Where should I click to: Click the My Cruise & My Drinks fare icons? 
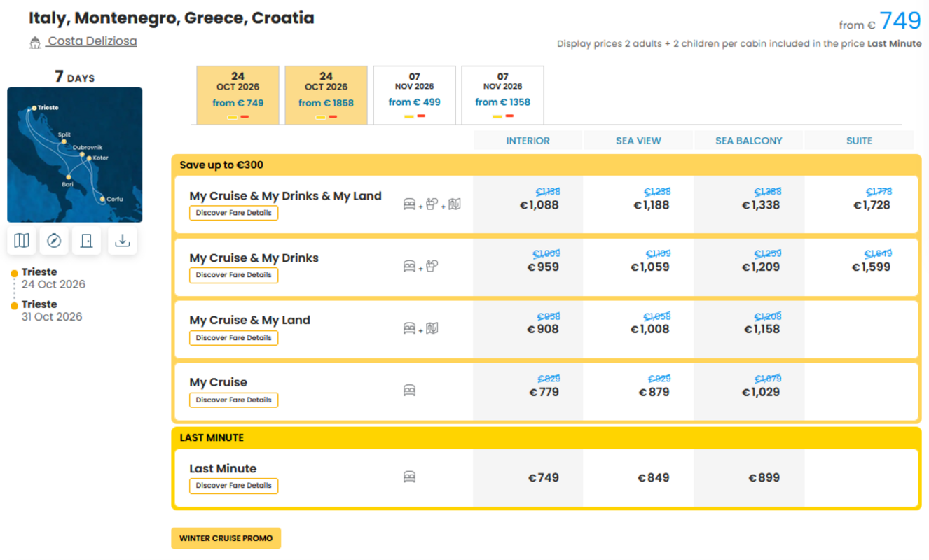point(421,266)
